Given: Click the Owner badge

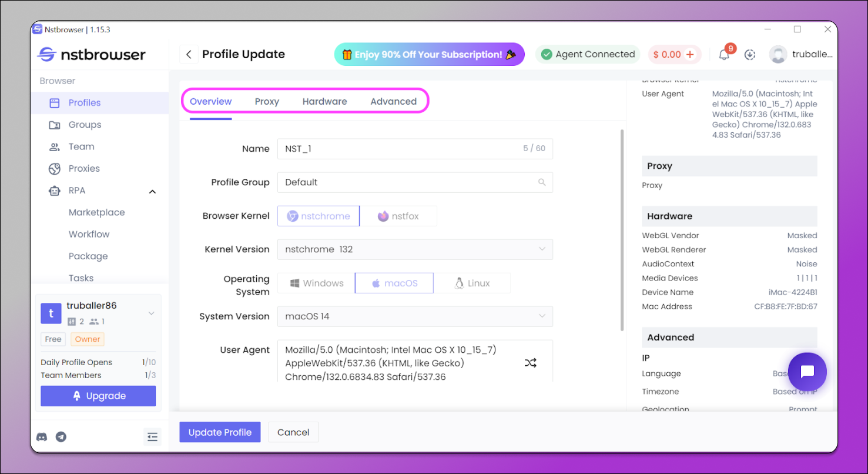Looking at the screenshot, I should (88, 339).
